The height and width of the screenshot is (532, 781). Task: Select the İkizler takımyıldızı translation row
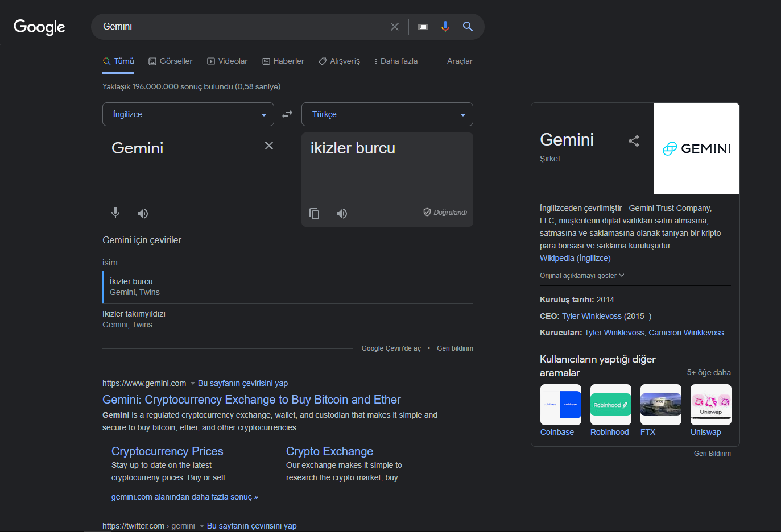pyautogui.click(x=288, y=319)
